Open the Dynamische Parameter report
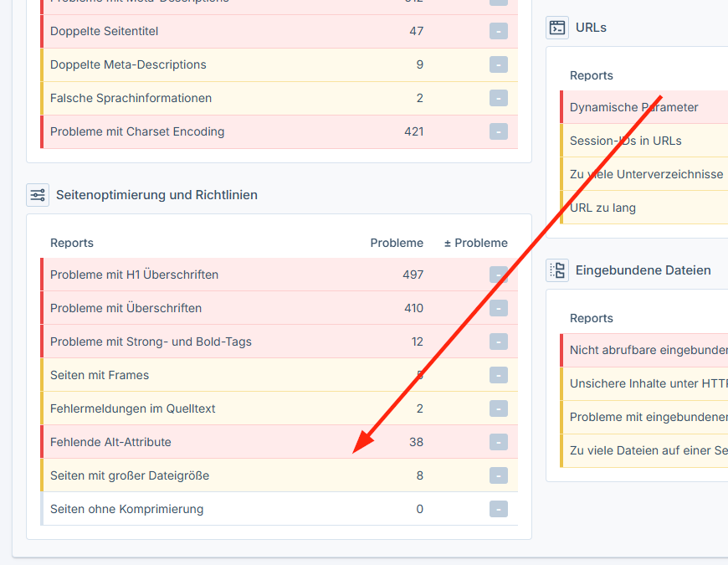 [x=633, y=107]
